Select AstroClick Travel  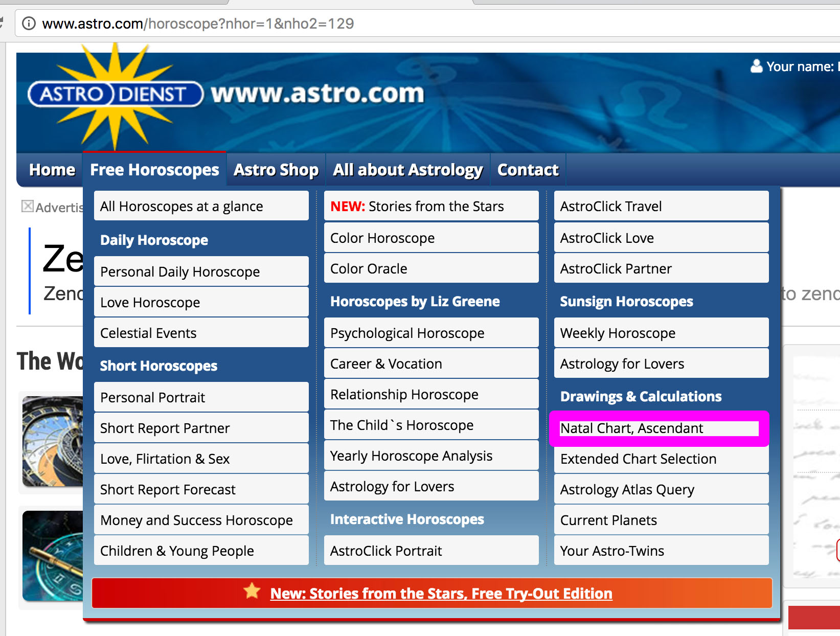coord(662,206)
